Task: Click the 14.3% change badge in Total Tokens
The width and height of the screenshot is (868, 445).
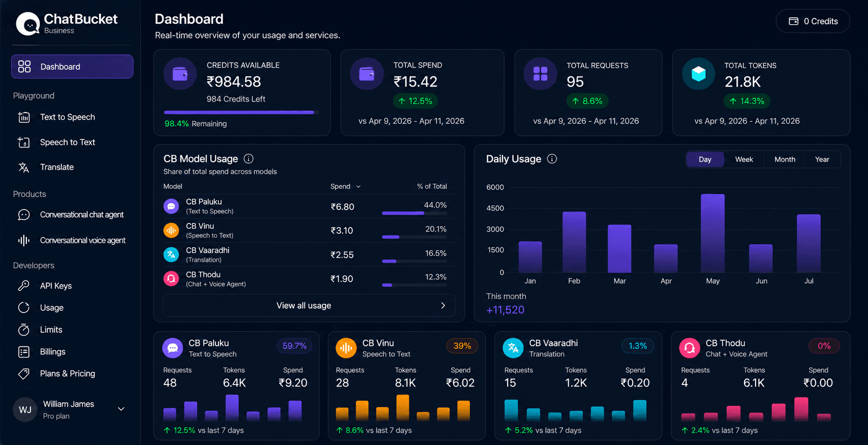Action: click(747, 101)
